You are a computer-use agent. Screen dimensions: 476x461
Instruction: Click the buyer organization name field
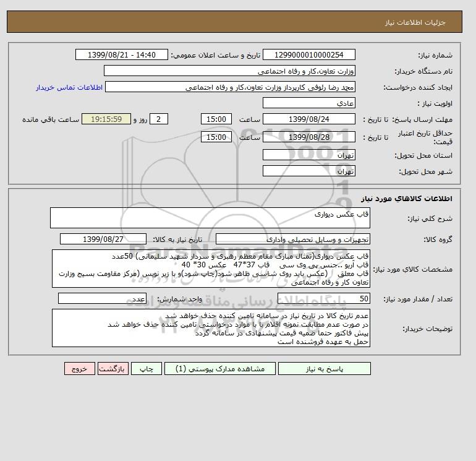[229, 71]
